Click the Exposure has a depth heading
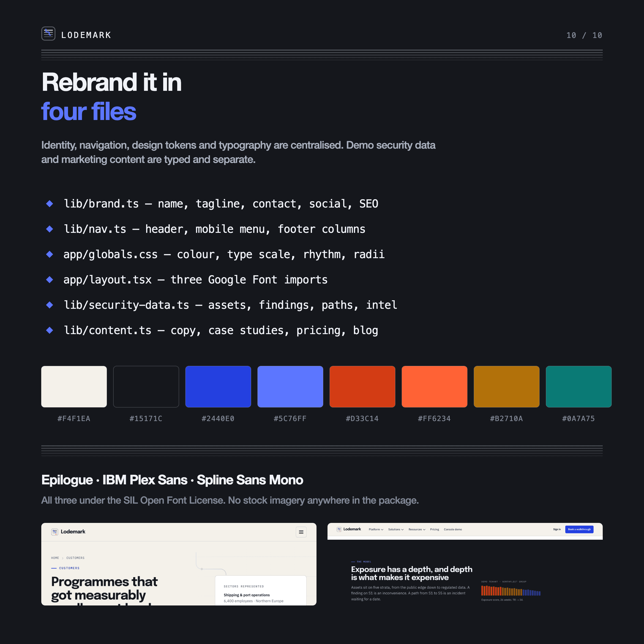 (x=412, y=573)
